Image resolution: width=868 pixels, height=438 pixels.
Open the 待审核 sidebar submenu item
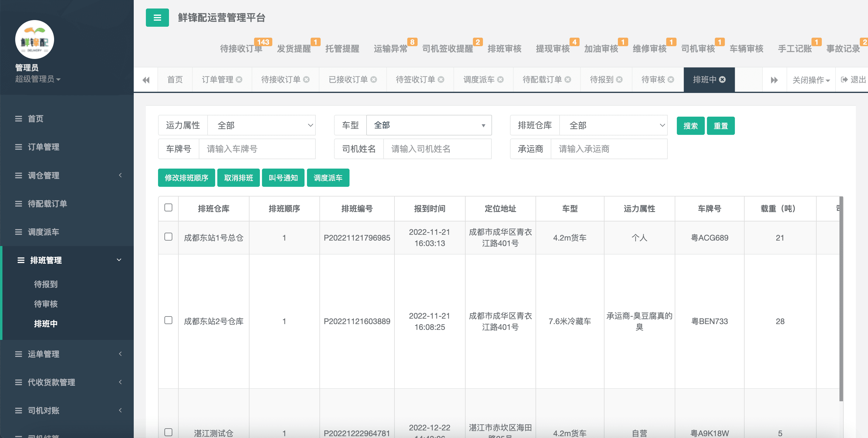tap(46, 304)
